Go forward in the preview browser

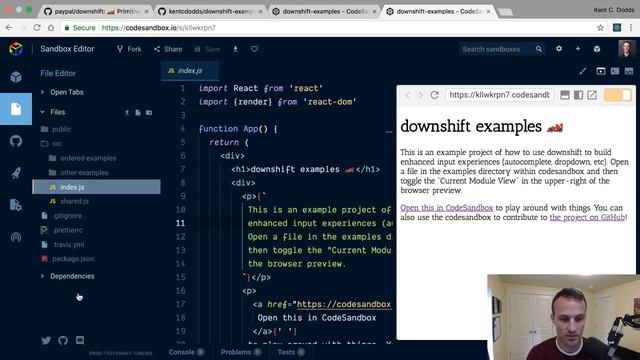420,95
